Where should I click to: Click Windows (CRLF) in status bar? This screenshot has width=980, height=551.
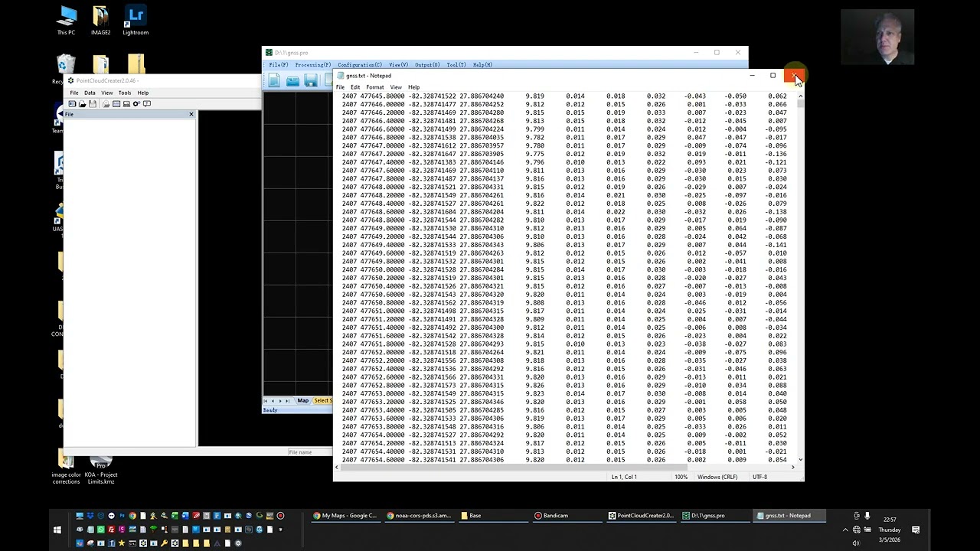(x=717, y=477)
